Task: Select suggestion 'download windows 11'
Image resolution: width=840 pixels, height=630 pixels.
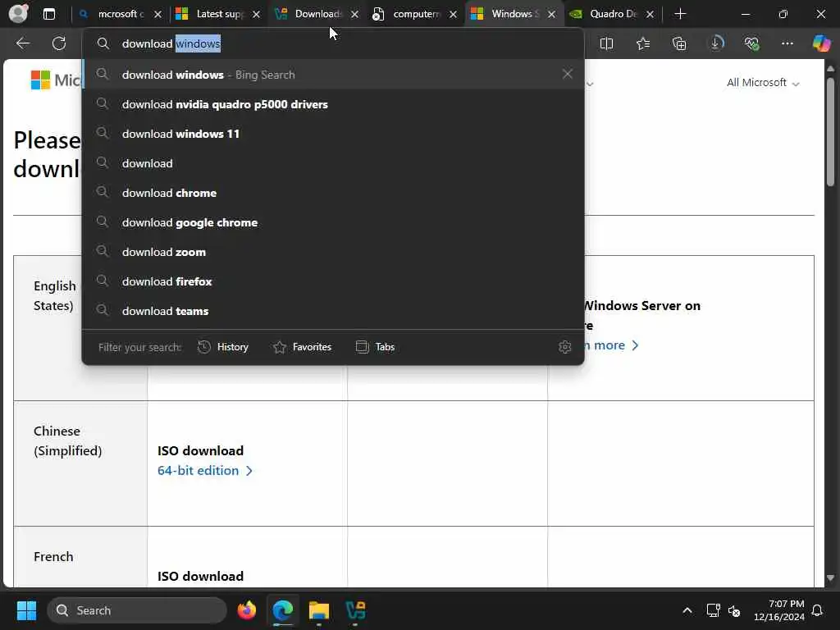Action: (333, 134)
